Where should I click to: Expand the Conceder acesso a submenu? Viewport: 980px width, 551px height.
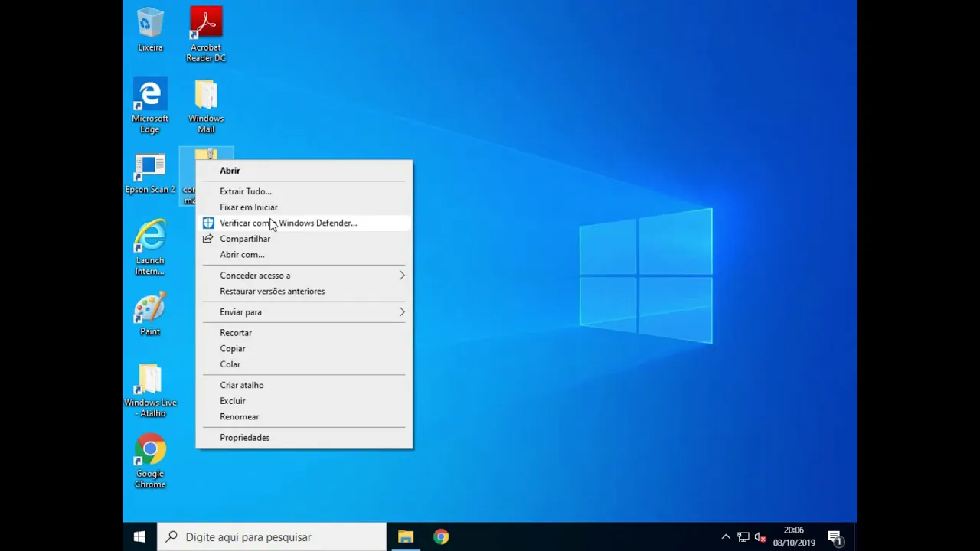(x=304, y=275)
